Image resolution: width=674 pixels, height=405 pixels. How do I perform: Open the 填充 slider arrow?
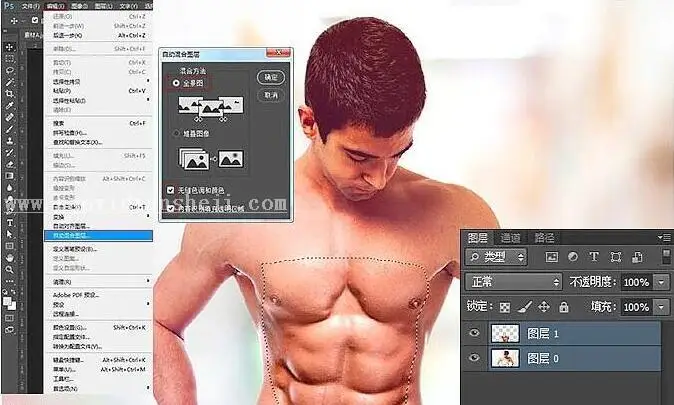click(661, 307)
